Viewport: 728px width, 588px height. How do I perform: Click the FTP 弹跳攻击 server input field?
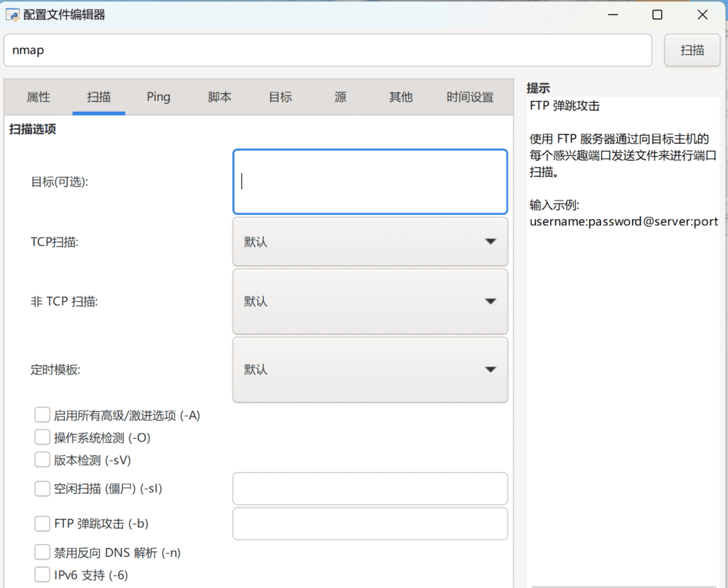tap(370, 523)
